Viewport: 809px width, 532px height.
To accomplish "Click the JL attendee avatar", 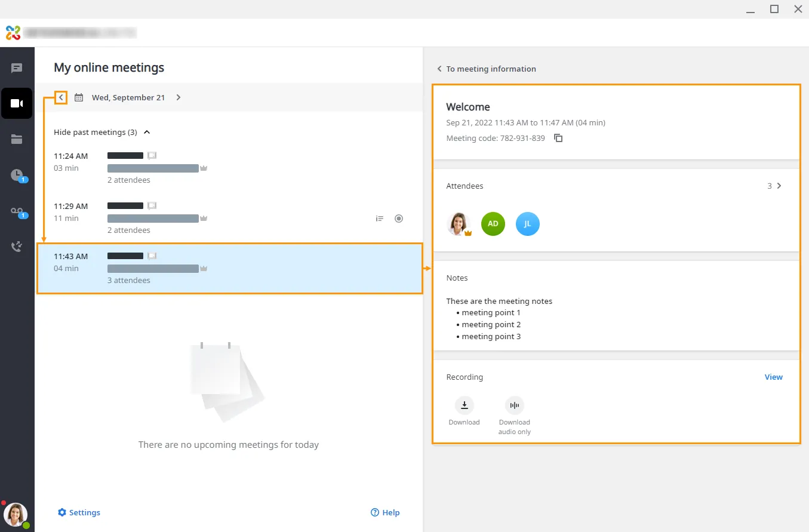I will (528, 224).
